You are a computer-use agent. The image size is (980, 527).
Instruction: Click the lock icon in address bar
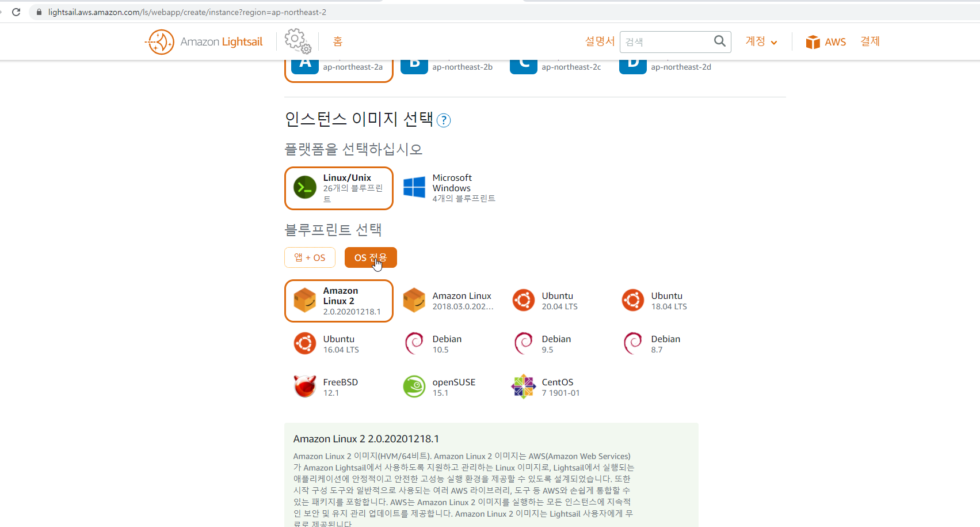39,12
